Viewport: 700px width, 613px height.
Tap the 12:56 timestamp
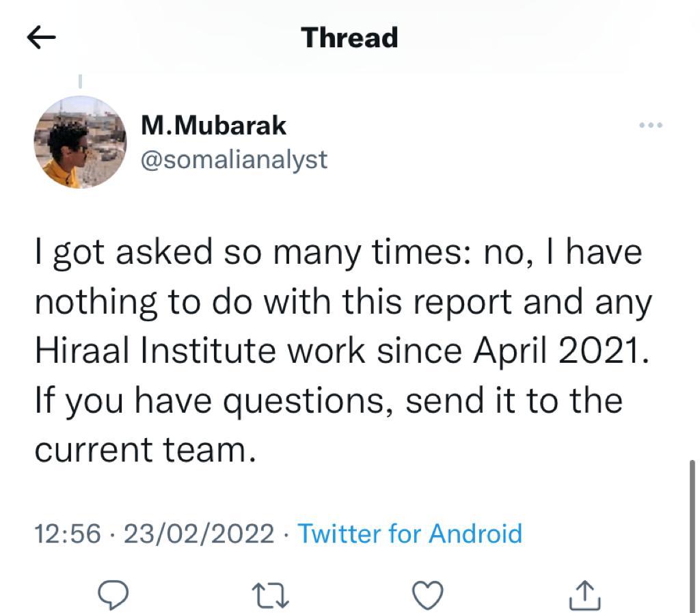[x=67, y=533]
